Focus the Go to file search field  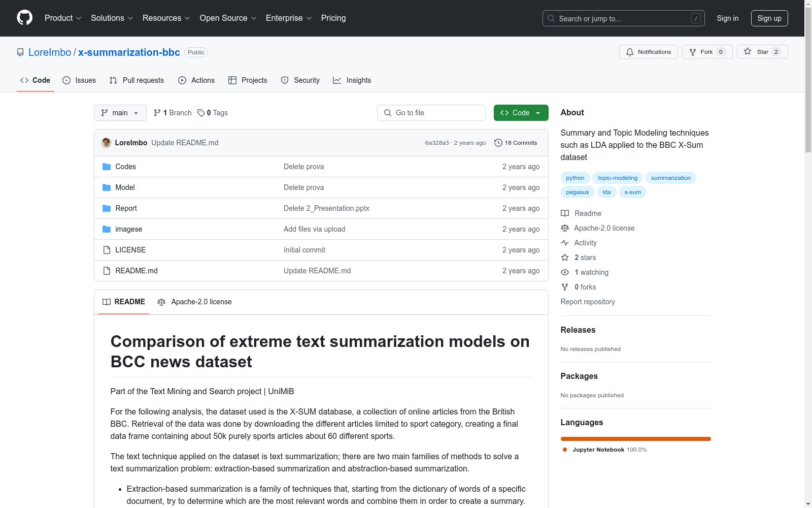[431, 113]
